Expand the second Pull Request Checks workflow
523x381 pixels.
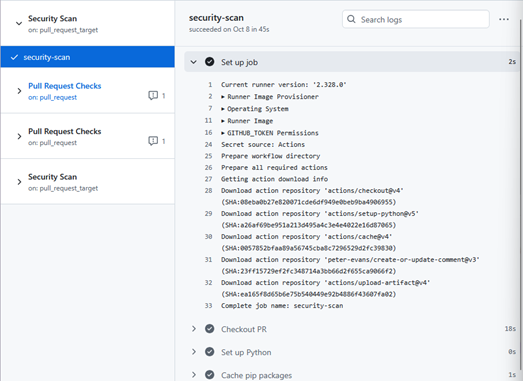[x=19, y=136]
